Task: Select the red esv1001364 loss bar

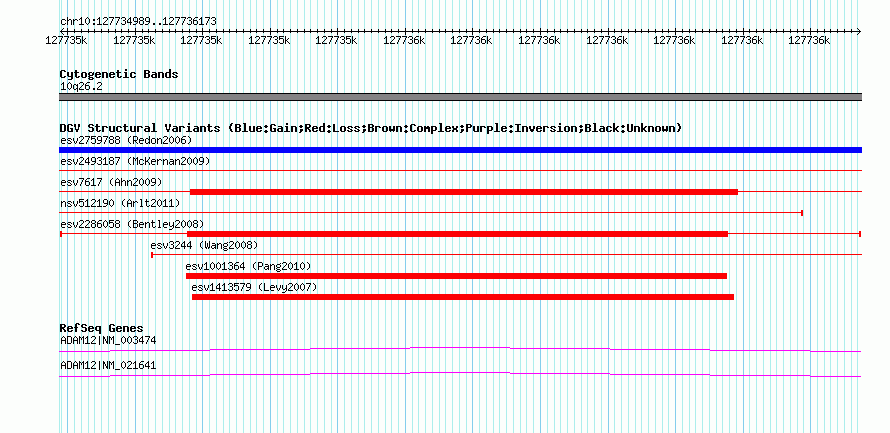Action: [456, 276]
